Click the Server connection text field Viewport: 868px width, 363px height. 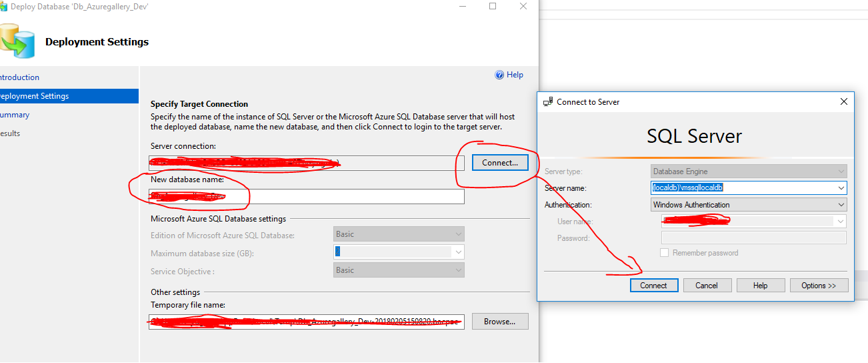[307, 163]
